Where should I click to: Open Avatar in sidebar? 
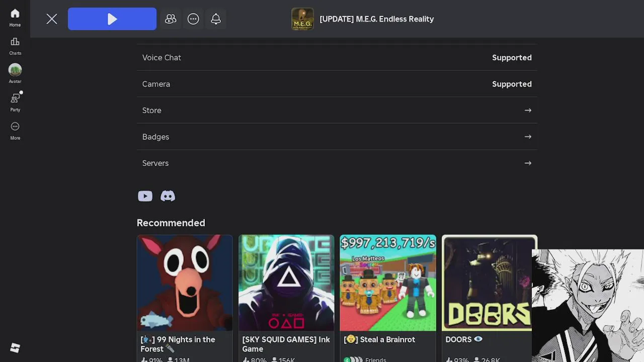point(15,74)
